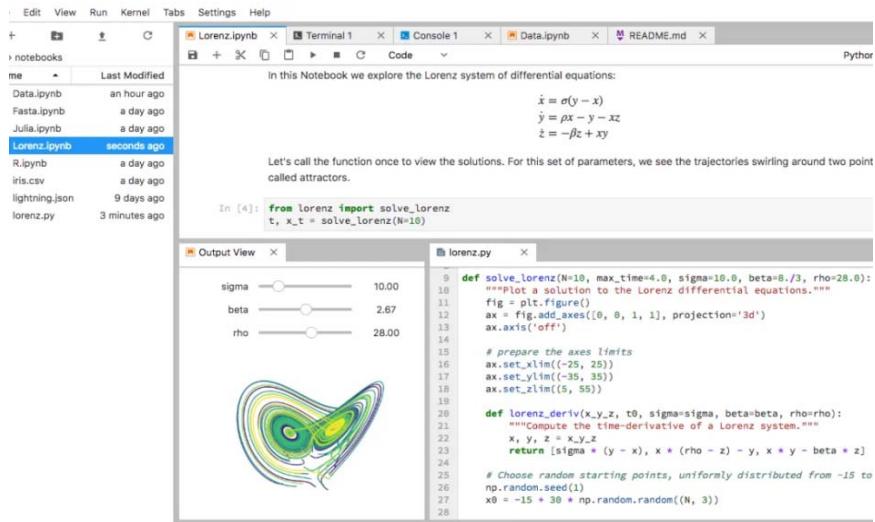Sort files by Last Modified column
Image resolution: width=875 pixels, height=522 pixels.
pos(132,75)
